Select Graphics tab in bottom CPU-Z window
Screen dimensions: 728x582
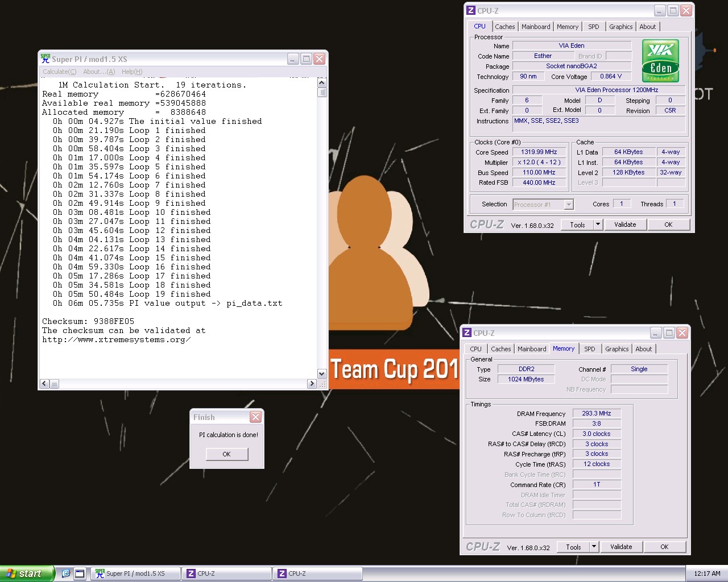tap(617, 349)
